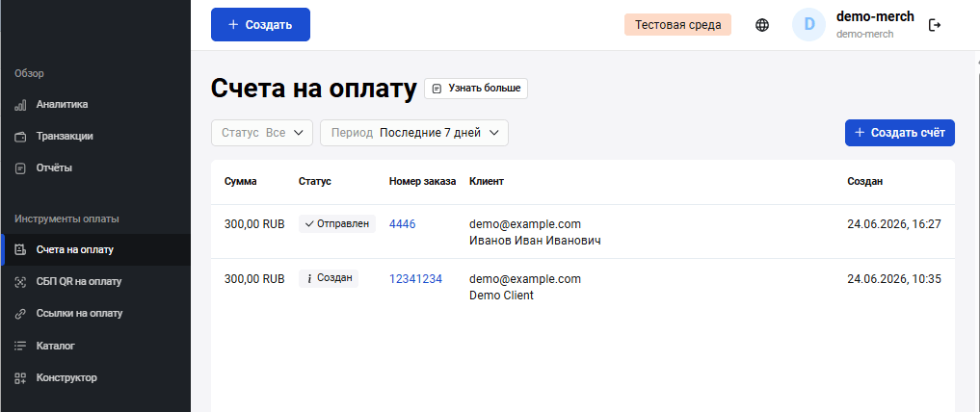Click the Отправлен status badge
This screenshot has height=412, width=980.
(x=337, y=223)
